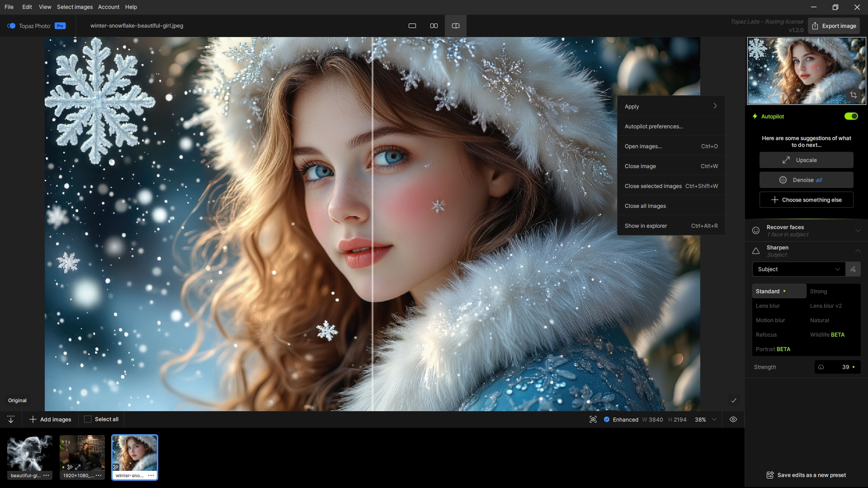
Task: Click the subject mask brush icon
Action: [x=853, y=269]
